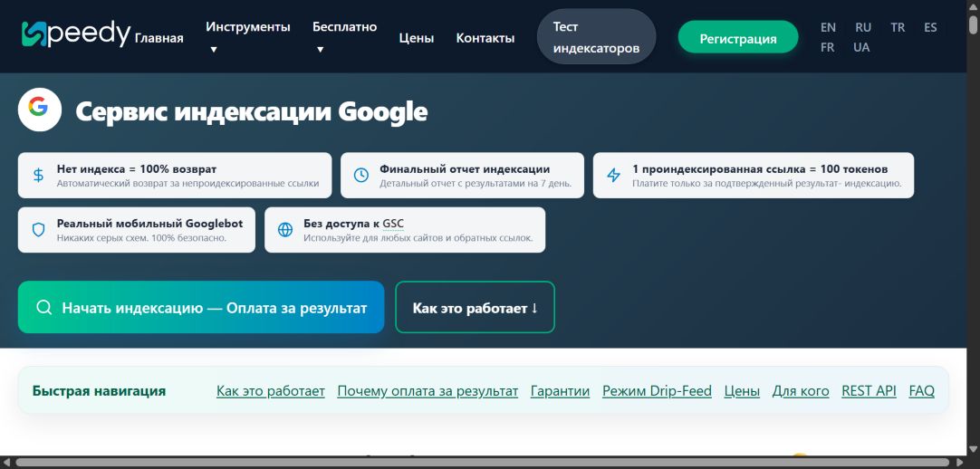Viewport: 980px width, 469px height.
Task: Switch language to RU
Action: tap(863, 27)
